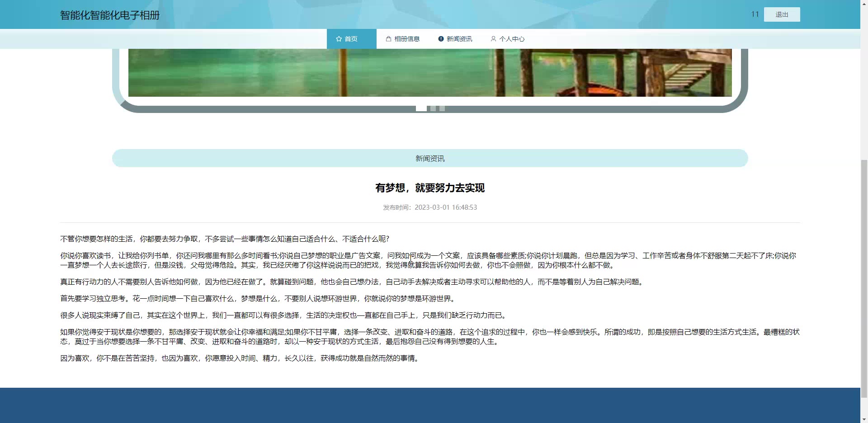Click the paragraph starting 很多人说现实束缚了自己
This screenshot has width=868, height=423.
(x=284, y=315)
